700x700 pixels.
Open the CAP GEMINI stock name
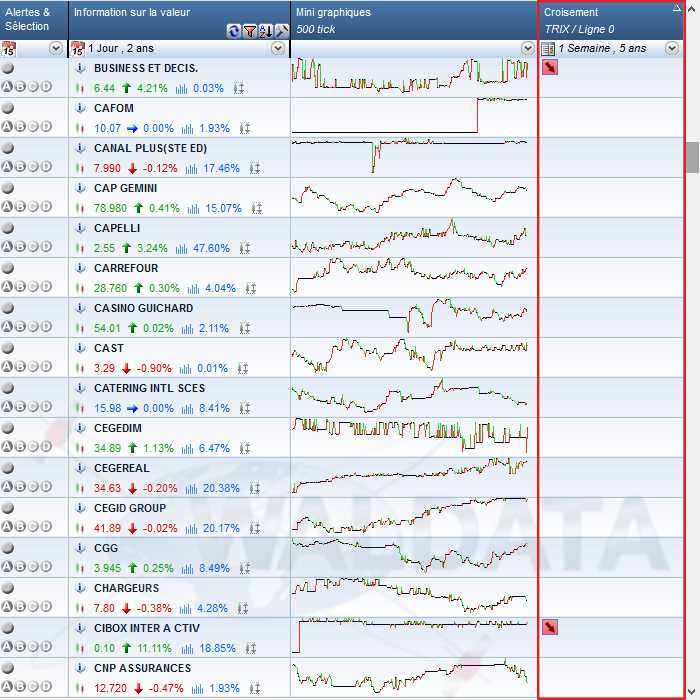[x=125, y=188]
